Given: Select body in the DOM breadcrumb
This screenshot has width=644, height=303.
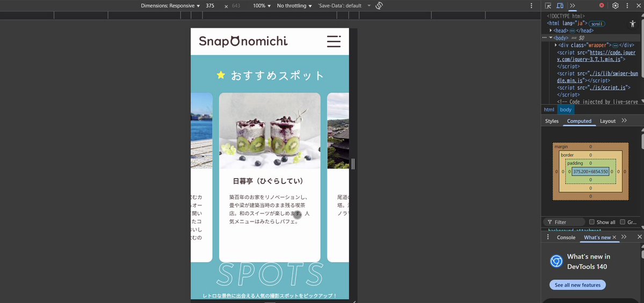Looking at the screenshot, I should 566,109.
